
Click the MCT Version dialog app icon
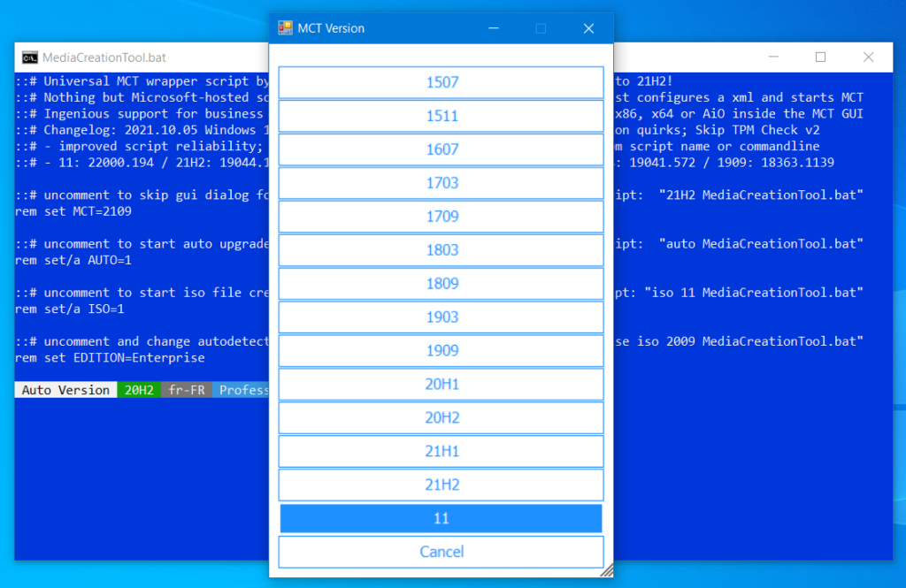(285, 28)
